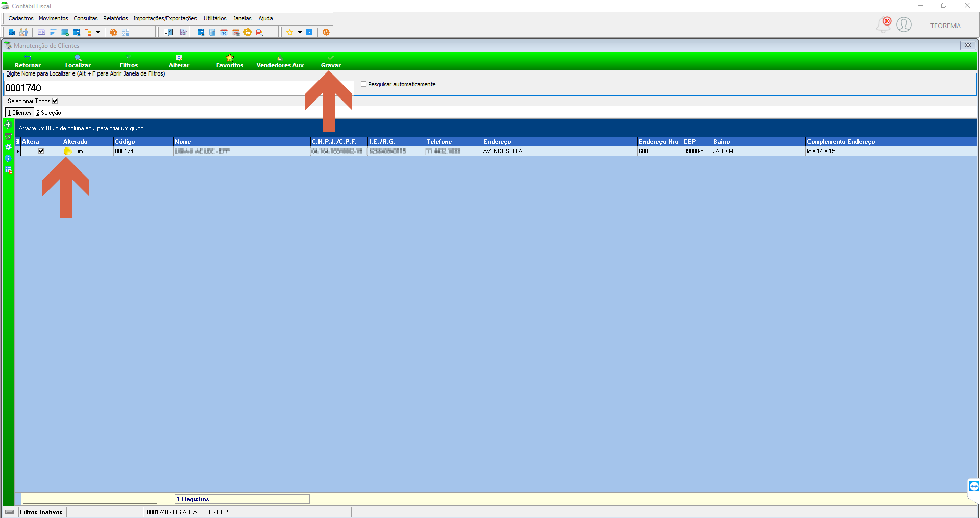The image size is (980, 518).
Task: Click the orange power button toolbar icon
Action: 326,32
